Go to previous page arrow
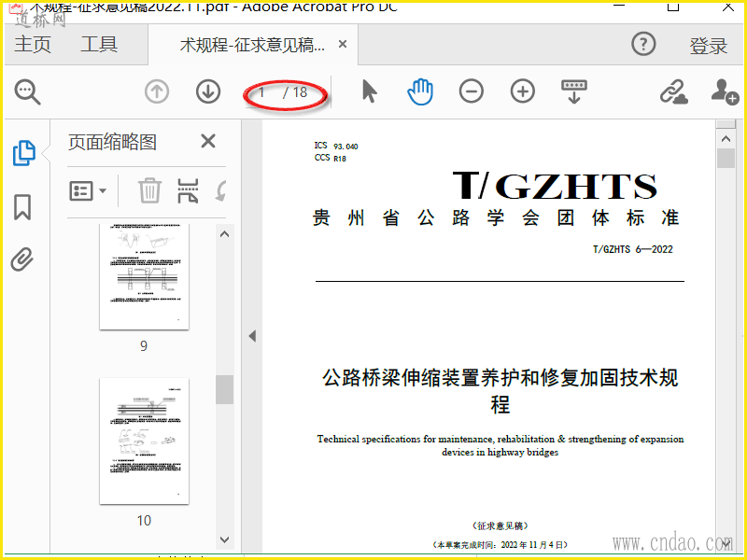The width and height of the screenshot is (747, 560). click(157, 91)
